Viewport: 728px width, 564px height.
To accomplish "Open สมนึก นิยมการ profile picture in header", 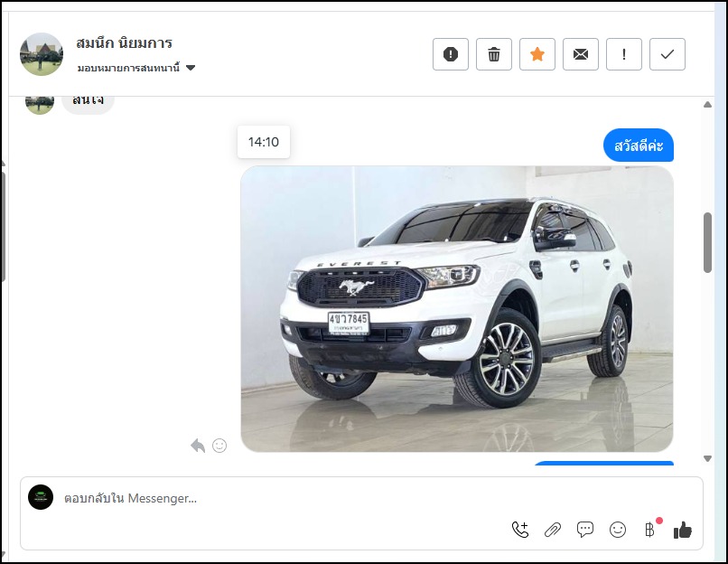I will [x=42, y=54].
